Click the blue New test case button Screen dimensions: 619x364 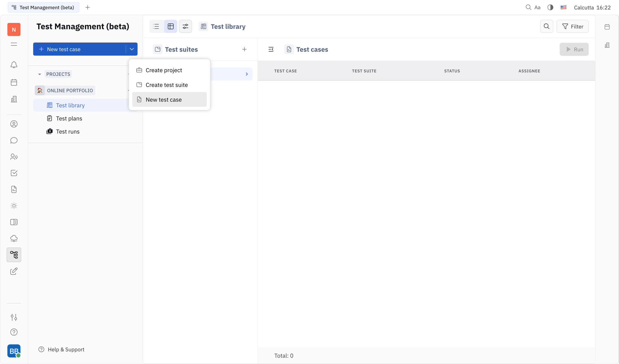(79, 49)
